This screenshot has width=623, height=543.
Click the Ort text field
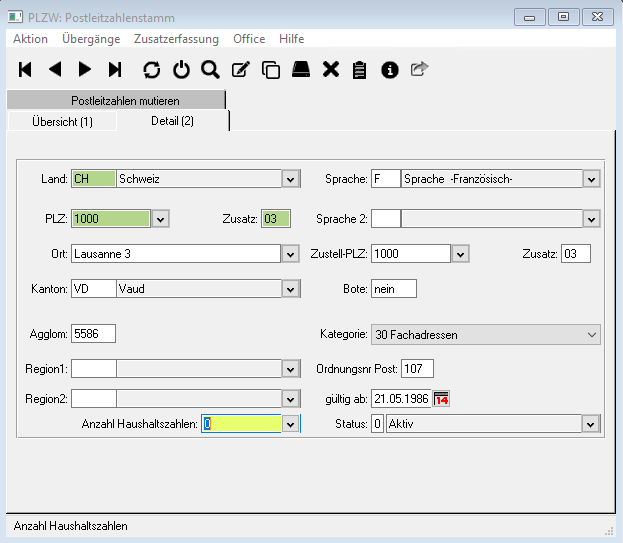175,254
